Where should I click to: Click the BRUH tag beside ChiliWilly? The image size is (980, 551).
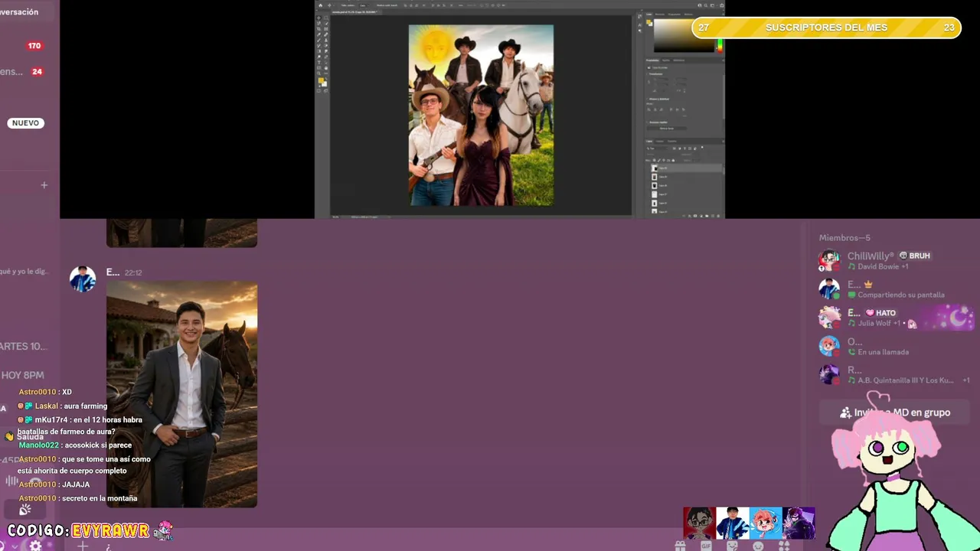click(914, 256)
